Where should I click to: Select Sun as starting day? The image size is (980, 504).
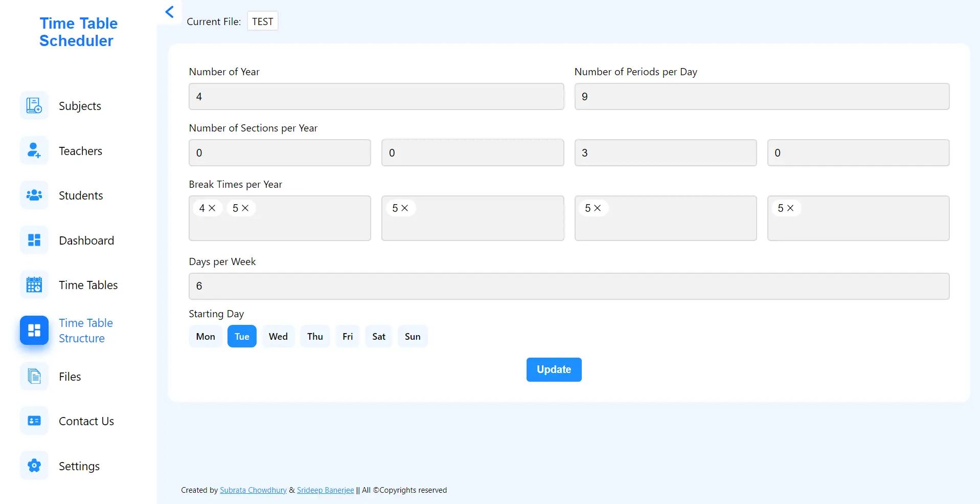point(413,336)
